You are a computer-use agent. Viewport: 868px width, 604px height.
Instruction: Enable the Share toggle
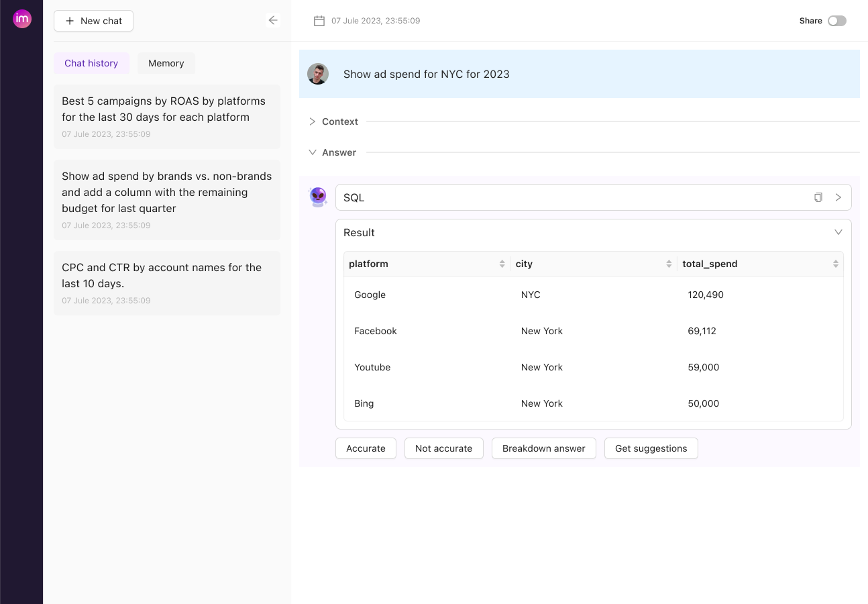pyautogui.click(x=836, y=21)
